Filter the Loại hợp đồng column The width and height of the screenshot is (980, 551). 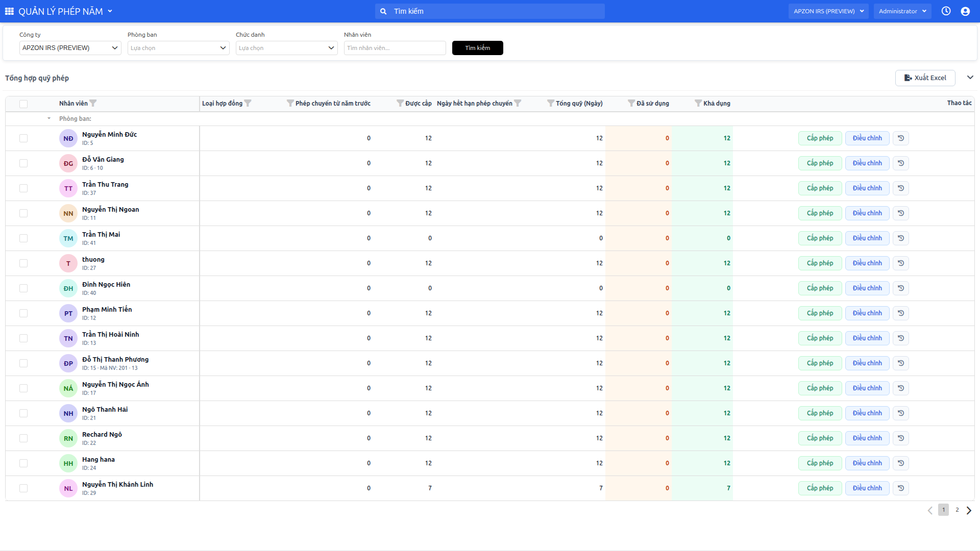pyautogui.click(x=248, y=103)
